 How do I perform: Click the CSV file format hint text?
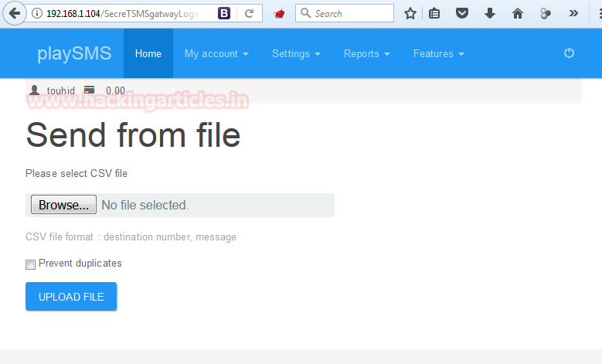pyautogui.click(x=131, y=237)
